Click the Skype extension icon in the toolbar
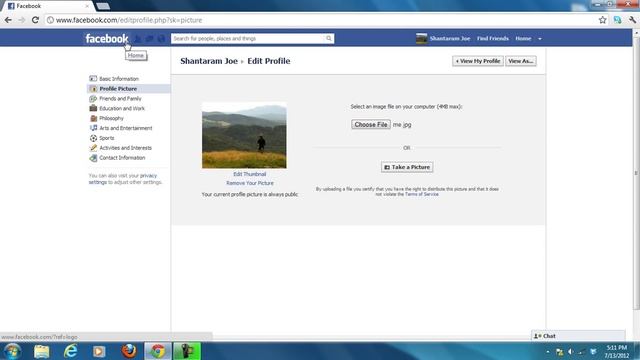This screenshot has height=360, width=640. [x=618, y=20]
